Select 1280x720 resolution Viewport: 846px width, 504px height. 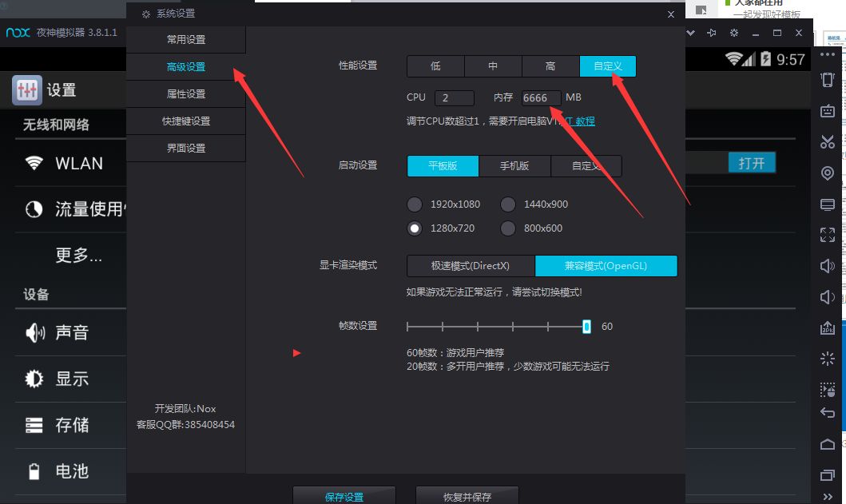coord(415,228)
